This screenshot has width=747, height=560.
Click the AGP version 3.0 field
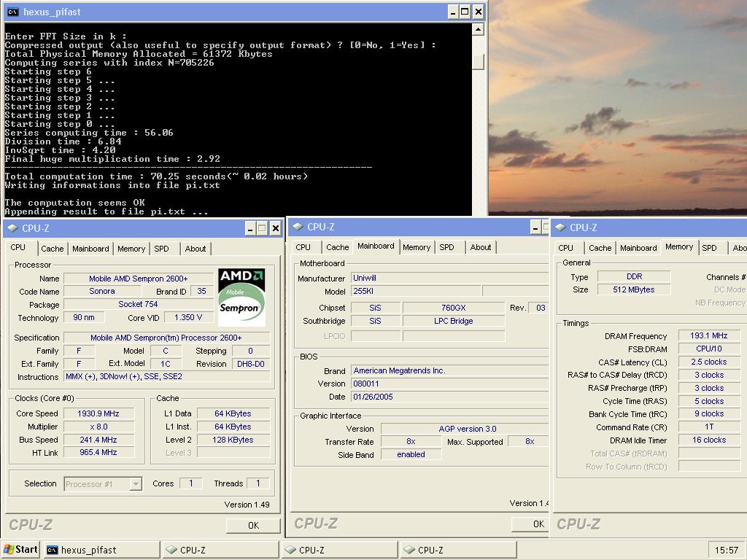coord(465,429)
